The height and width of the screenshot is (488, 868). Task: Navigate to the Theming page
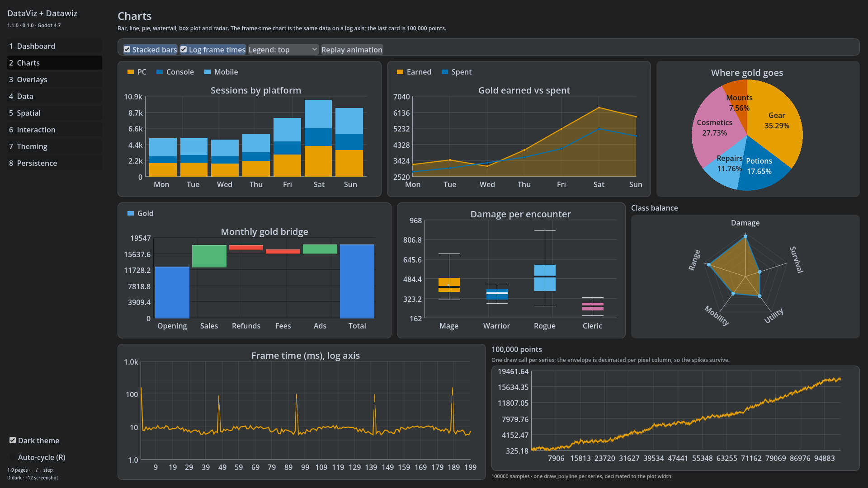pos(55,146)
